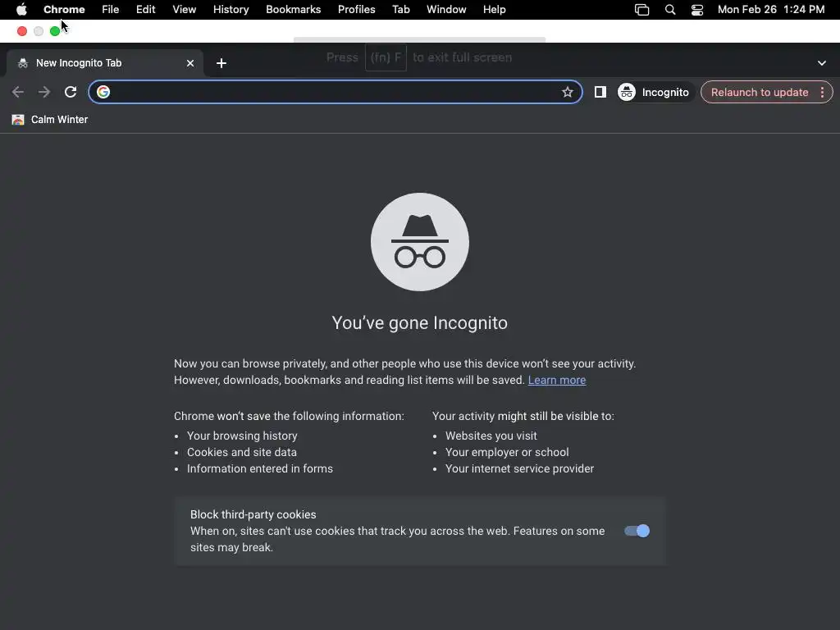This screenshot has width=840, height=630.
Task: Open the Profiles menu
Action: [356, 10]
